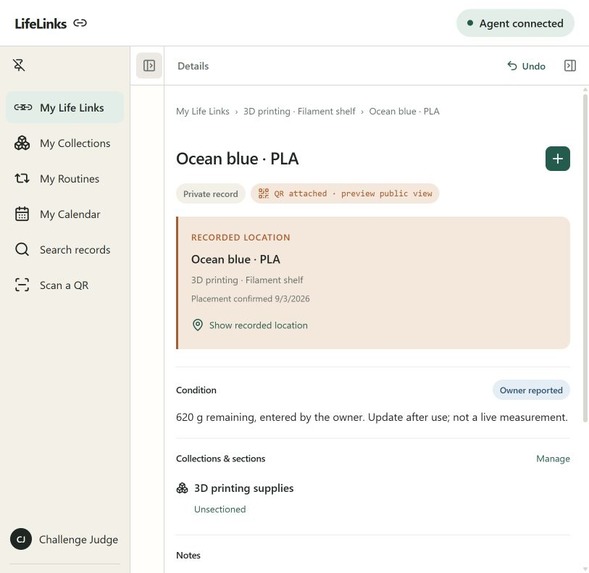Open the 3D printing supplies collection

[x=244, y=488]
